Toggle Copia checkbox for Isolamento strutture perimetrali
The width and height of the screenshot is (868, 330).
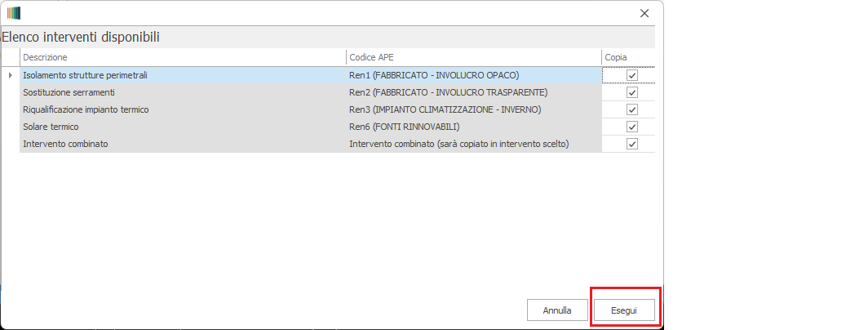tap(631, 75)
